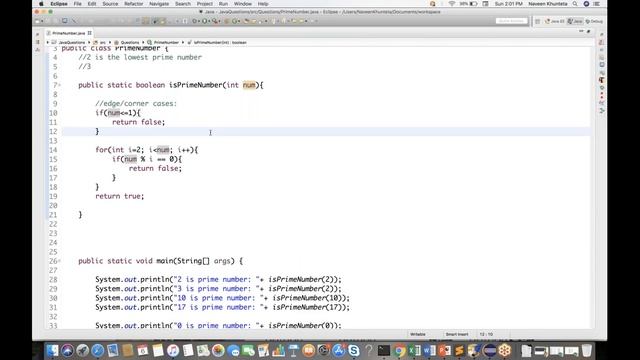
Task: Open Notification Center in menu bar
Action: point(596,4)
